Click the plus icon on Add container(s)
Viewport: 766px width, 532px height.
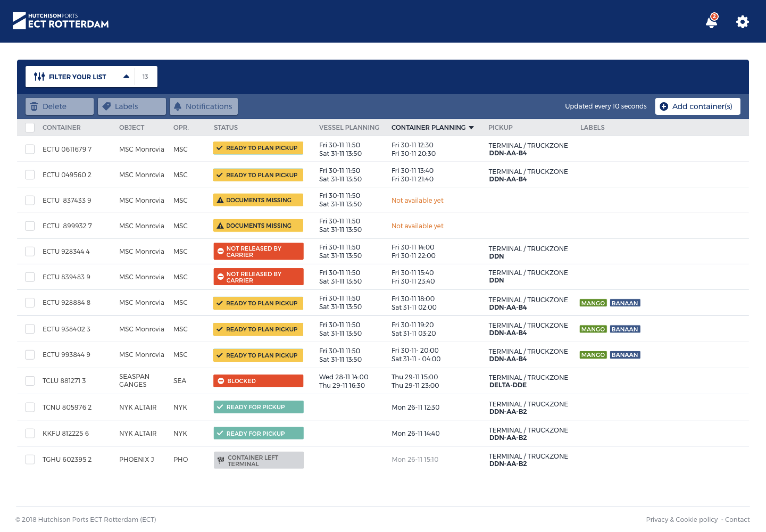pos(664,106)
